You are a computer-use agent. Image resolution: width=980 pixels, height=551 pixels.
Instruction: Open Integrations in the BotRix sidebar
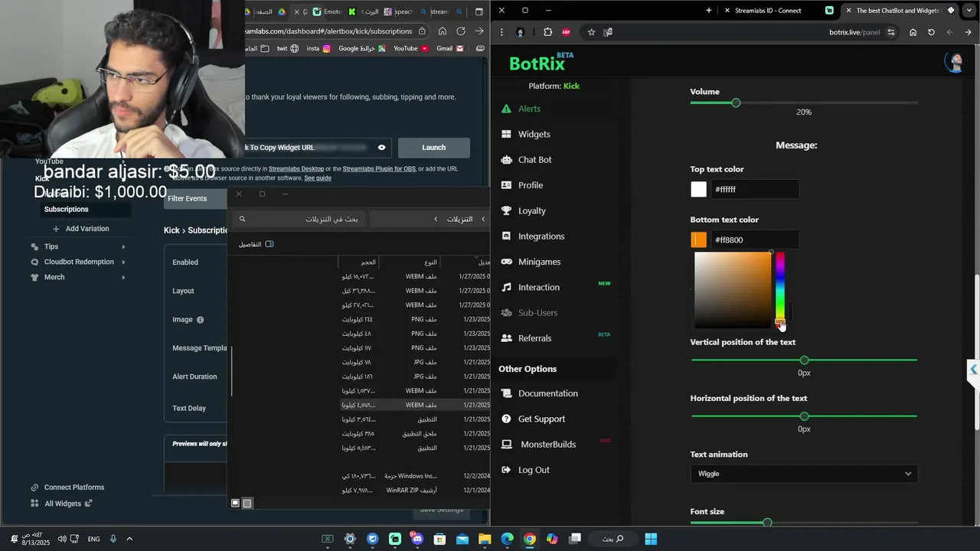(532, 236)
